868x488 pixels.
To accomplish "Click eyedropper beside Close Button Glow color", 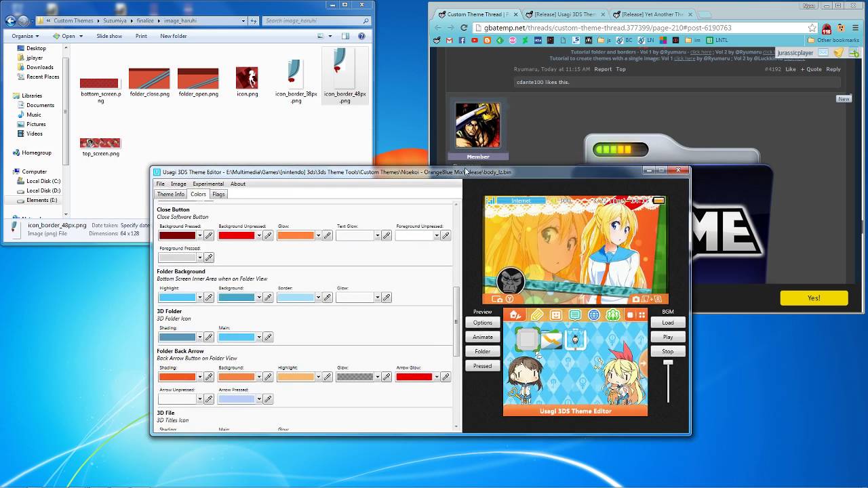I will [x=327, y=236].
